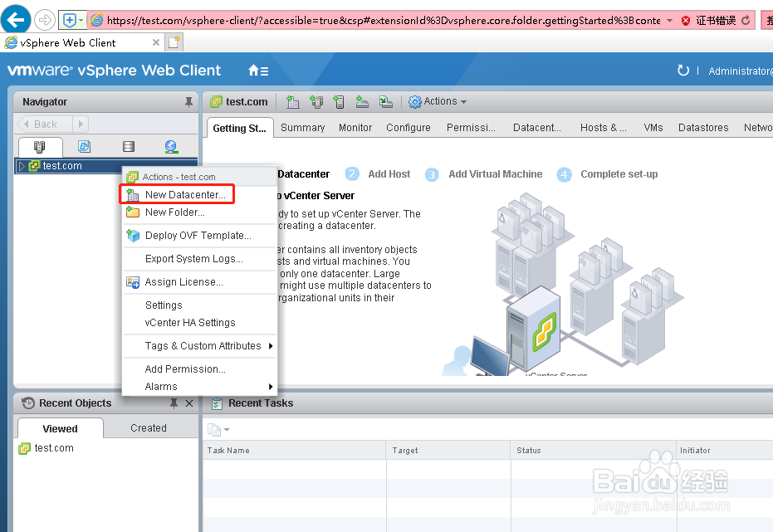The height and width of the screenshot is (532, 773).
Task: Click the browser Back arrow button
Action: pos(16,20)
